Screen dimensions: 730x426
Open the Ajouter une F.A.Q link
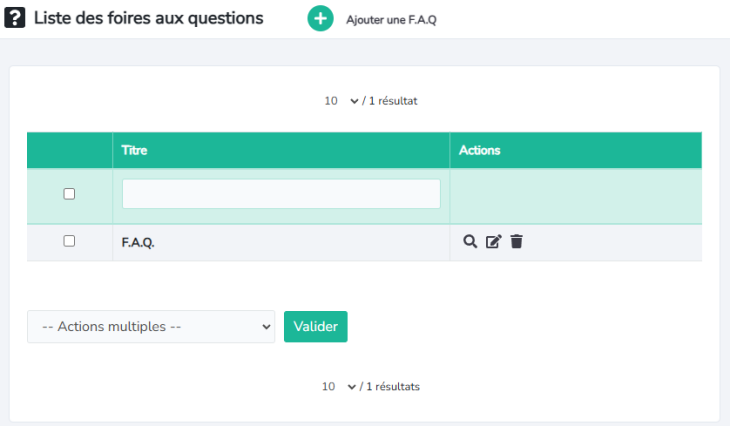tap(392, 20)
